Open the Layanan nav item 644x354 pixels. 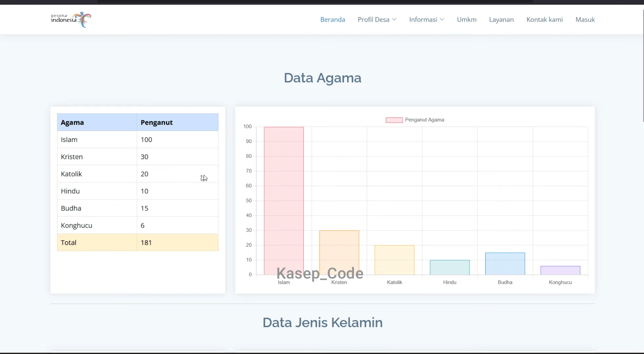click(x=501, y=19)
